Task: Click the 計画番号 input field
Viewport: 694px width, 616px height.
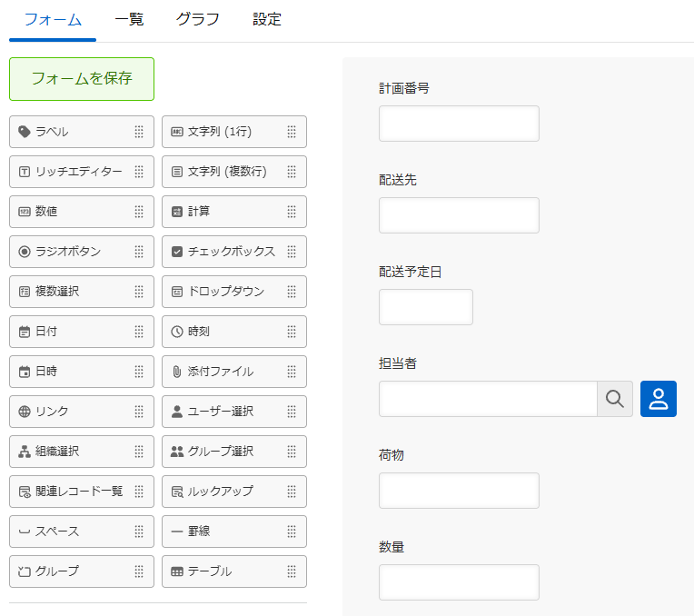Action: click(x=459, y=124)
